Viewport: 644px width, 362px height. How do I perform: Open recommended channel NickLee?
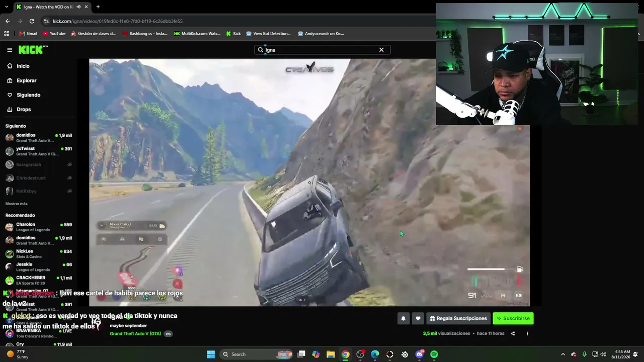tap(39, 253)
